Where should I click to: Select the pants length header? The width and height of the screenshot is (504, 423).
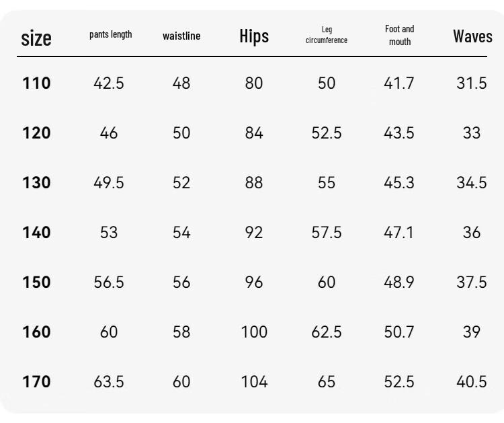pos(111,34)
